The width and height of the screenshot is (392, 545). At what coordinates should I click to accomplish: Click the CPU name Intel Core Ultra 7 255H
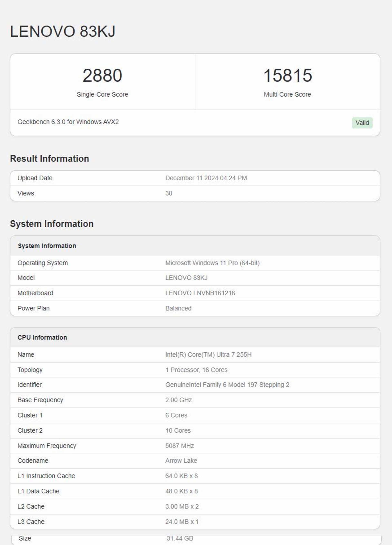tap(208, 355)
